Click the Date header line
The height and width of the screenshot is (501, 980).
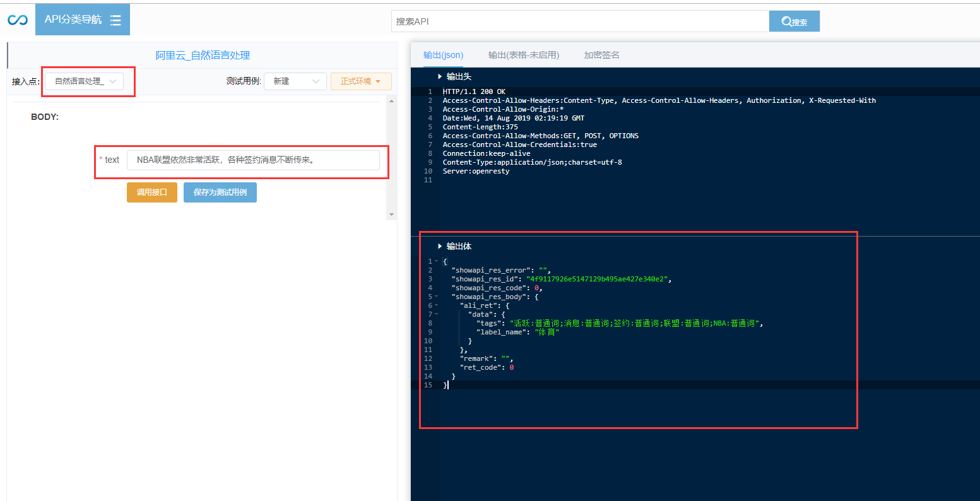[513, 118]
